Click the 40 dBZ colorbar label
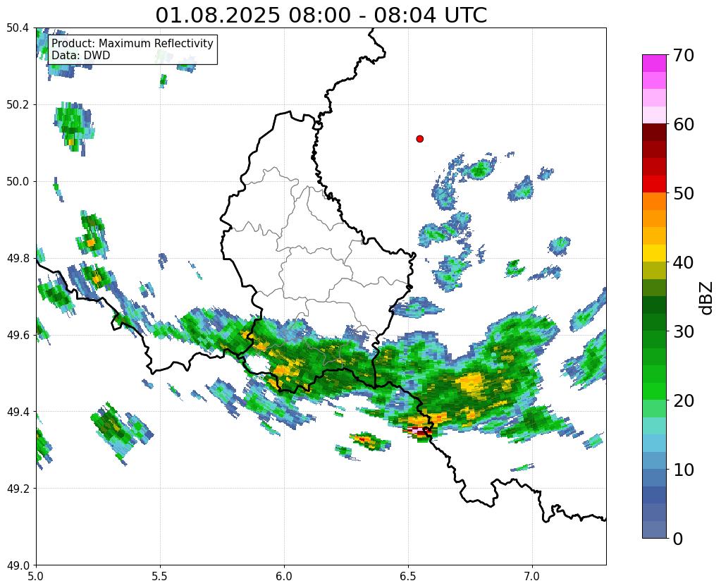721x588 pixels. point(682,262)
